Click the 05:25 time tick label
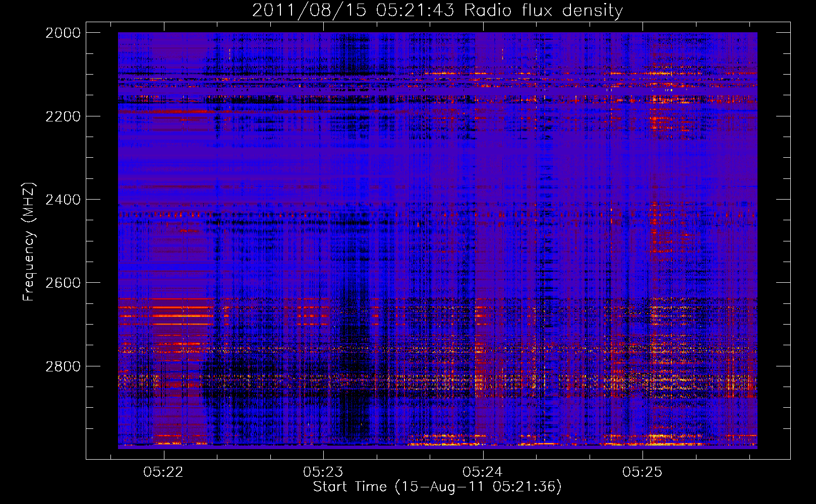Image resolution: width=816 pixels, height=504 pixels. point(642,472)
